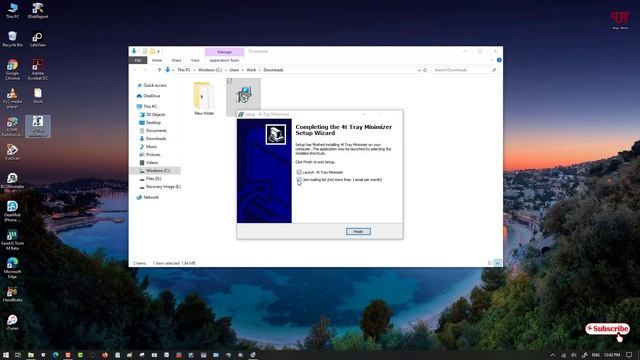Open the Home ribbon tab
The image size is (640, 360).
click(x=157, y=60)
